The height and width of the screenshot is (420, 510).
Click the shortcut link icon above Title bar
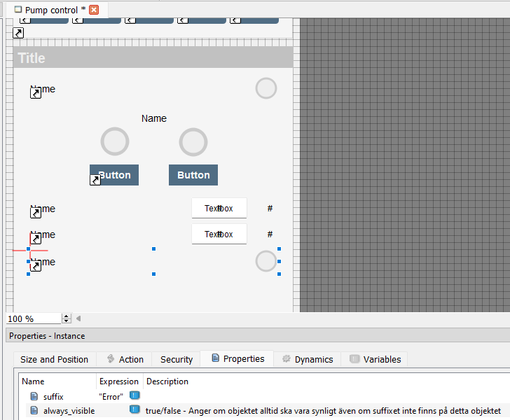point(19,33)
